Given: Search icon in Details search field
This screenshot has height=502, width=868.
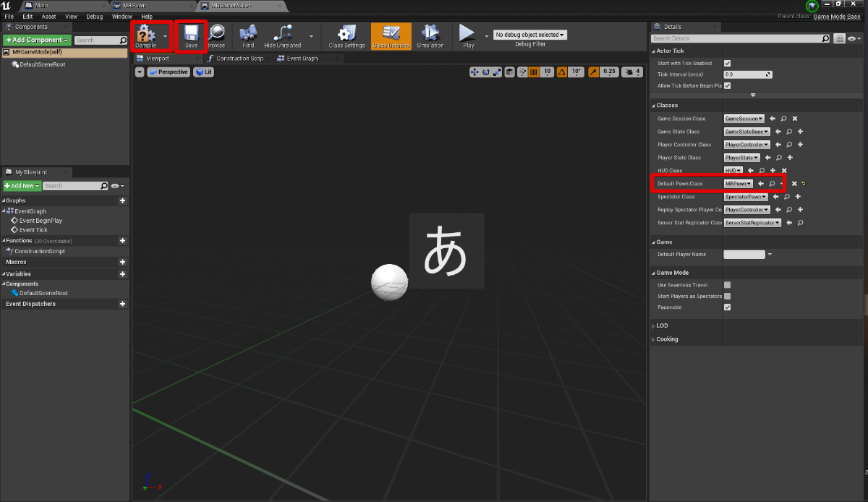Looking at the screenshot, I should tap(826, 38).
